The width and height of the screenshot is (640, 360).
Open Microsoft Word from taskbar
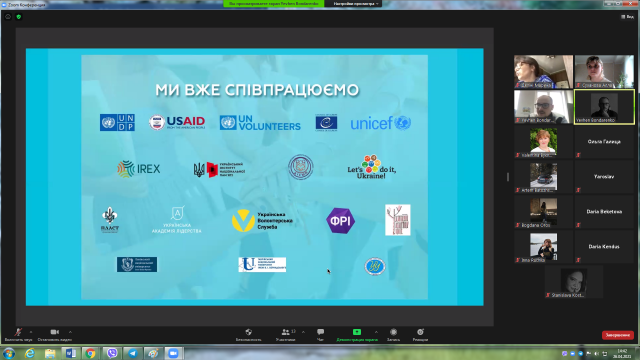click(71, 353)
